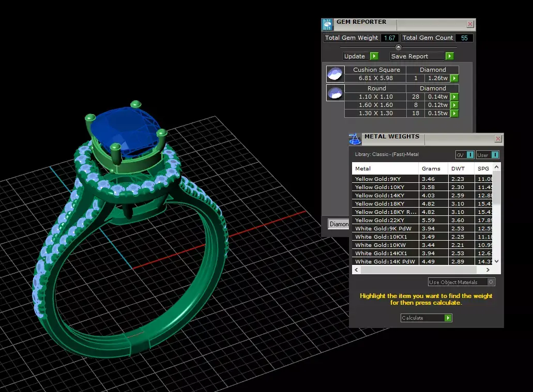Click green arrow beside Calculate
The width and height of the screenshot is (533, 392).
coord(448,318)
